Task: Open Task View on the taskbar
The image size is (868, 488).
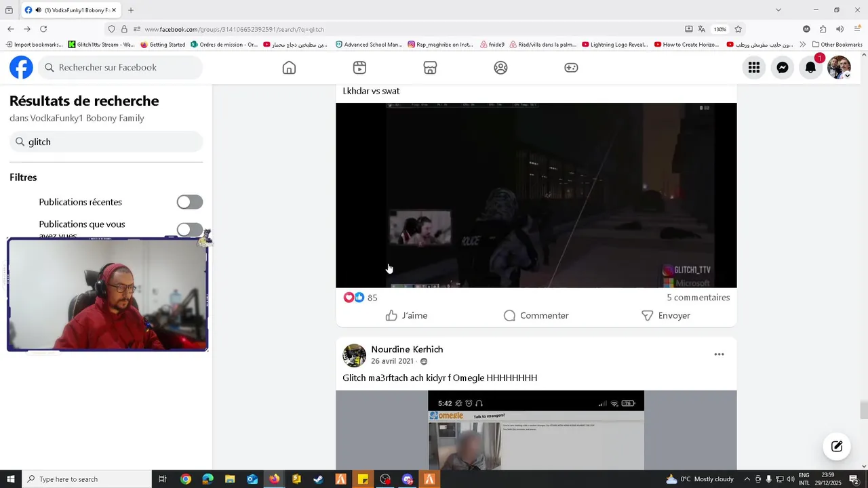Action: (163, 479)
